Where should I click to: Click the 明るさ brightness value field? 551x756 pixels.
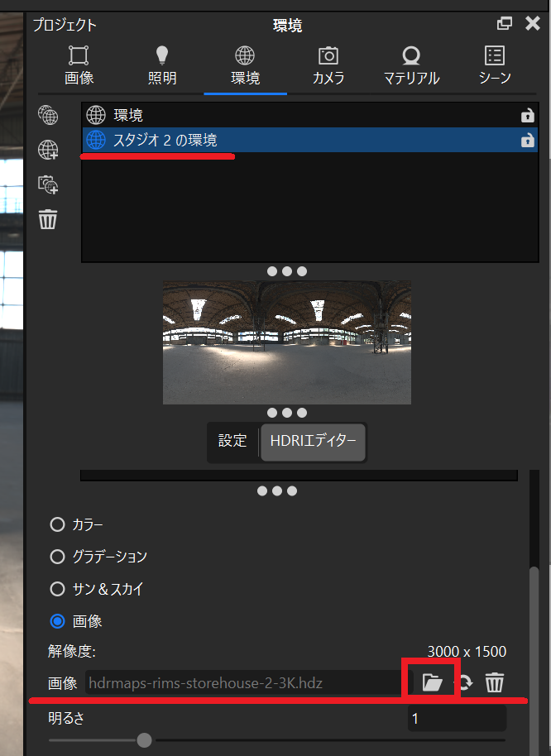[457, 719]
